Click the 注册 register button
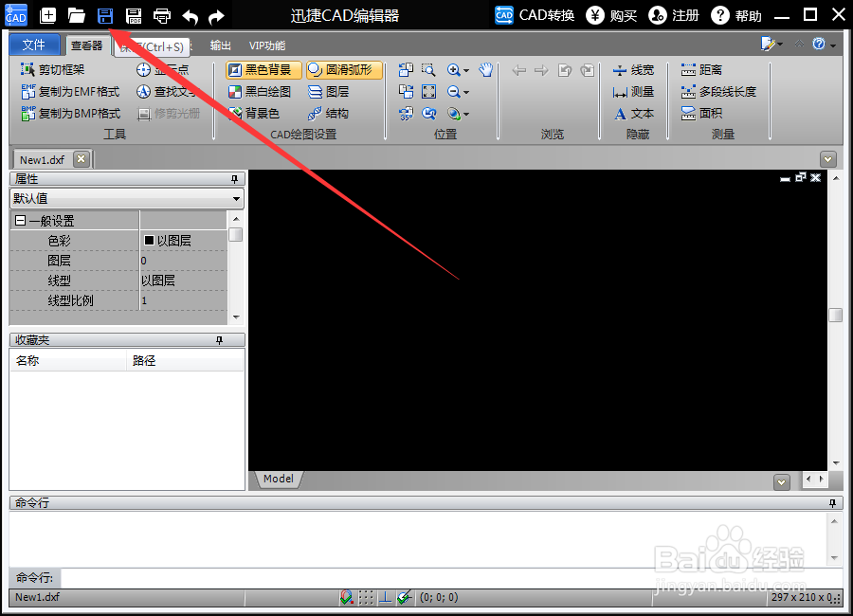 [x=674, y=15]
